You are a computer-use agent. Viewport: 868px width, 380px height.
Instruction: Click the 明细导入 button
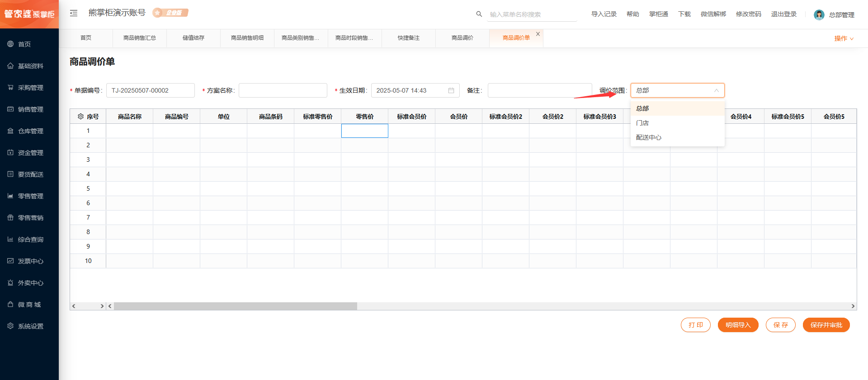[x=738, y=325]
